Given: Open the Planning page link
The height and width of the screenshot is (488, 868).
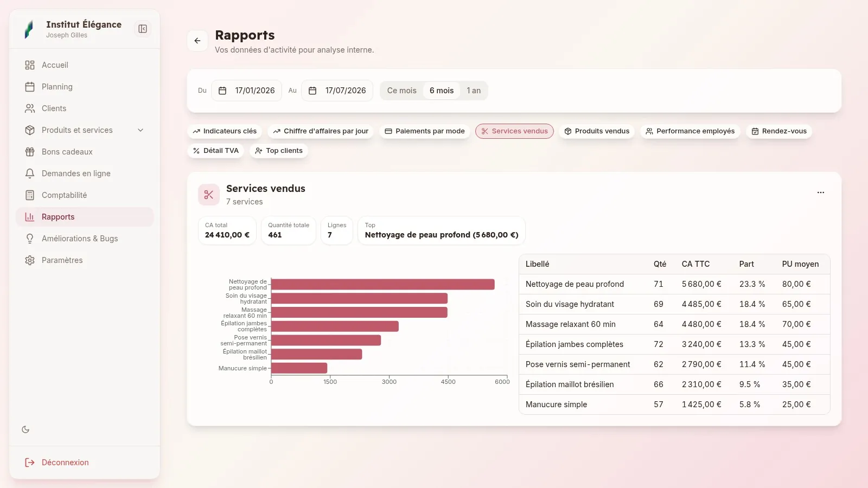Looking at the screenshot, I should tap(85, 87).
